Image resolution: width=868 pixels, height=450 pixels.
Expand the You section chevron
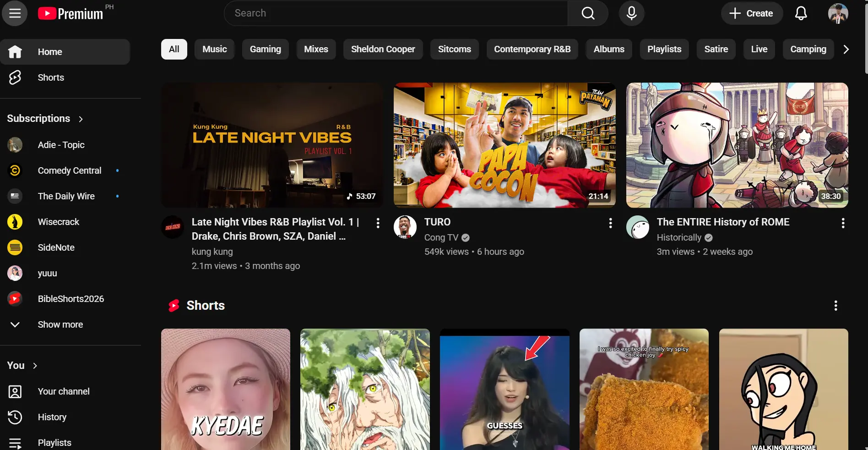pos(35,366)
